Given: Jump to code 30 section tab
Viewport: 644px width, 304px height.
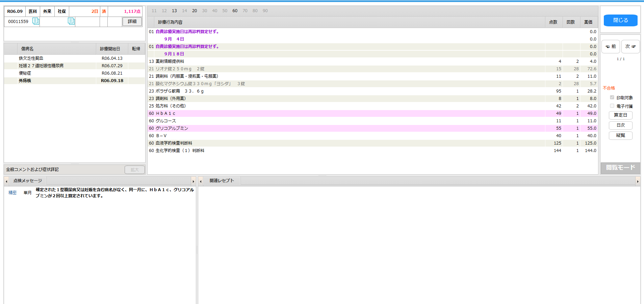Looking at the screenshot, I should (x=205, y=11).
